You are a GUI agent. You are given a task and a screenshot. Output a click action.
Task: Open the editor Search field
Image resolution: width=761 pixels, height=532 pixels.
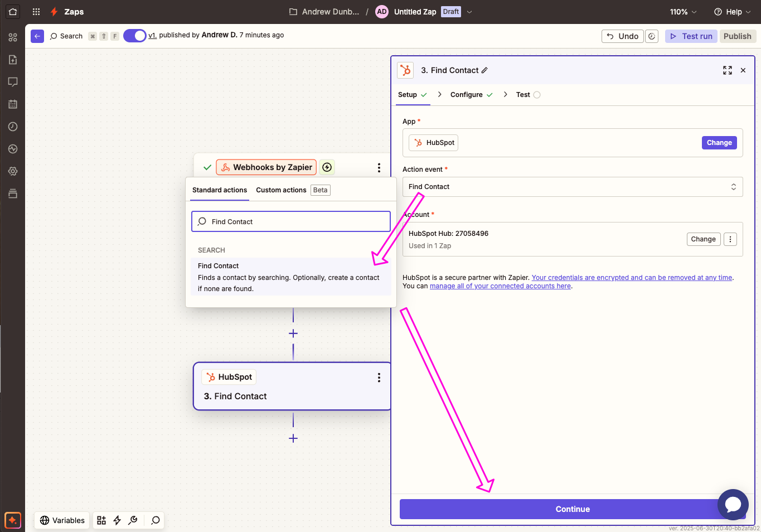(66, 36)
